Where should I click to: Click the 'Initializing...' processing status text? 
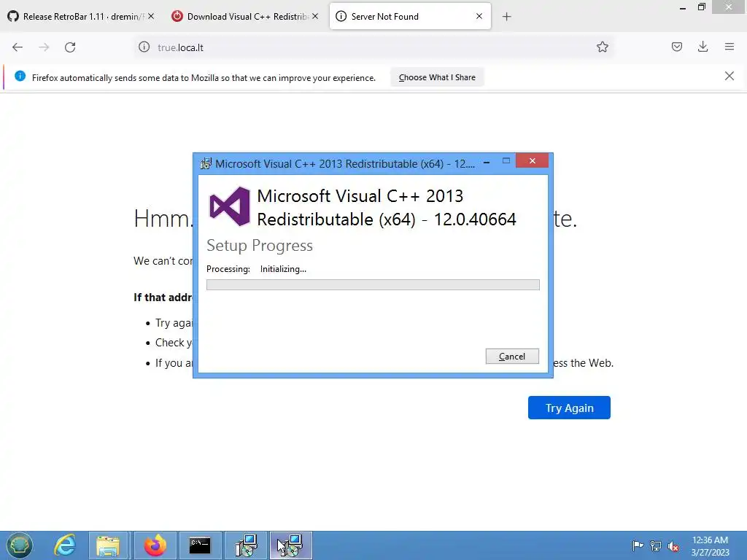click(283, 269)
